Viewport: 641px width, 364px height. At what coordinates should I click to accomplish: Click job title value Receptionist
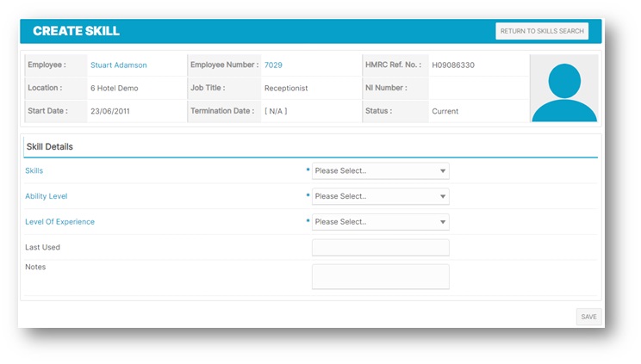pos(286,89)
